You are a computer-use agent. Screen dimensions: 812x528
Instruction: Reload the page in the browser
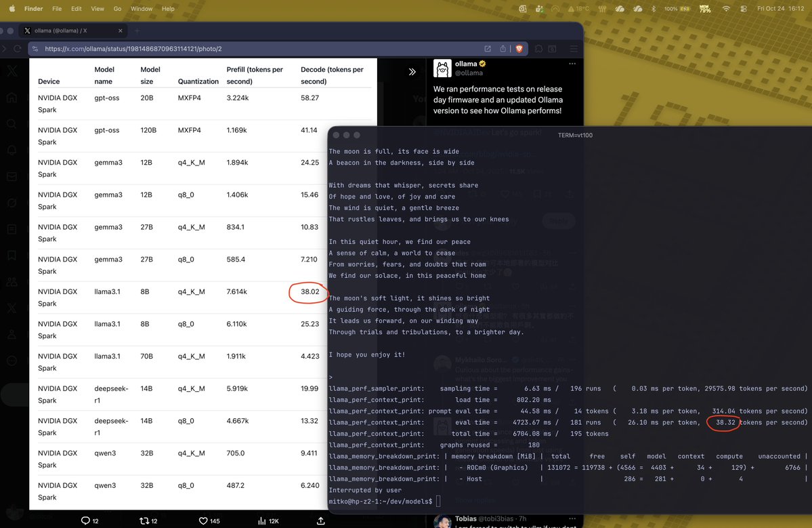[x=18, y=49]
